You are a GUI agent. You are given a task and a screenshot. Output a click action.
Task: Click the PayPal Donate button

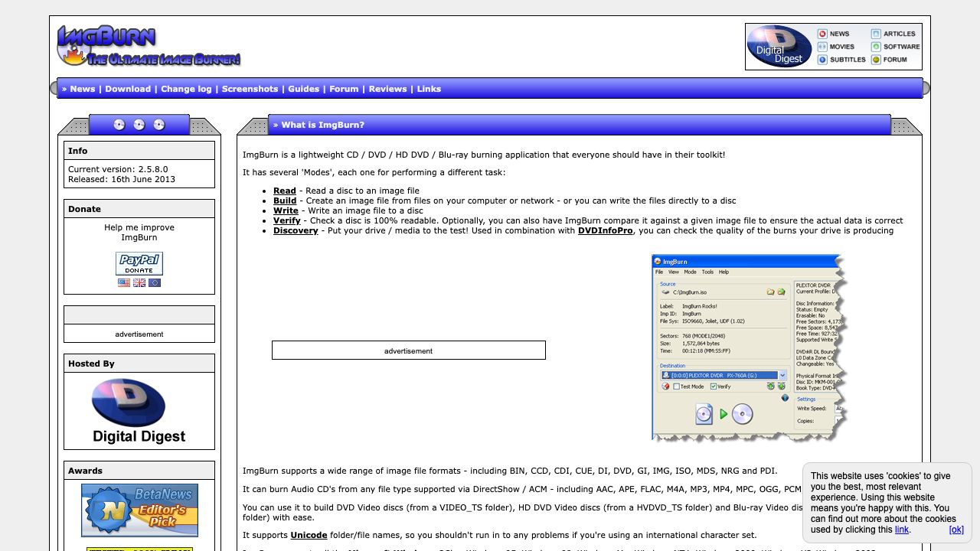pos(139,263)
